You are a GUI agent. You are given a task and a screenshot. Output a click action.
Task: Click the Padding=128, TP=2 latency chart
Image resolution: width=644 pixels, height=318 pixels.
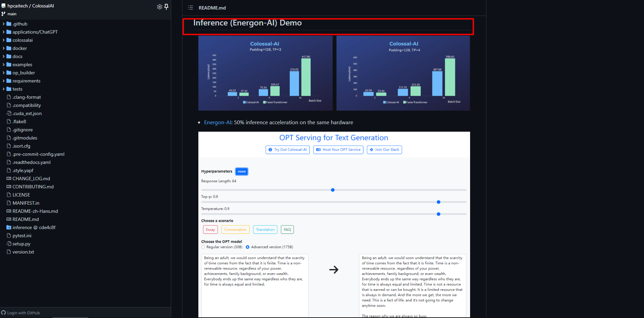pyautogui.click(x=265, y=73)
